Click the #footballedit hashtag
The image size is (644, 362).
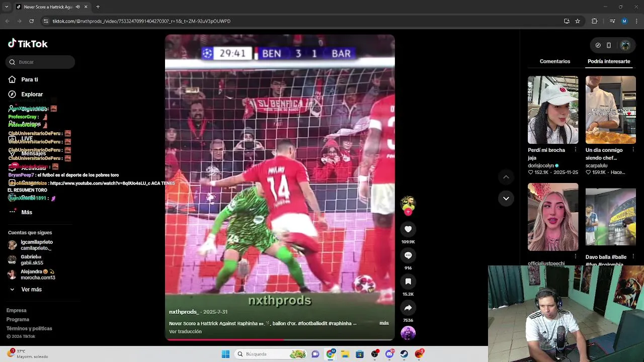pyautogui.click(x=312, y=323)
